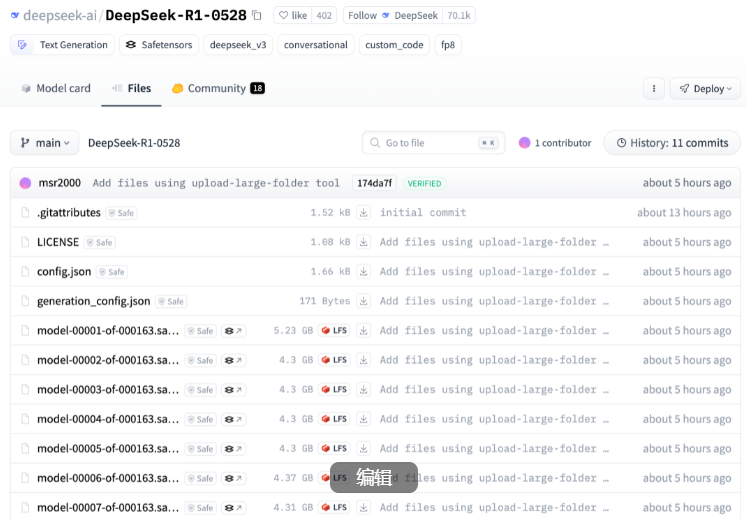This screenshot has height=519, width=746.
Task: Inspect tensors of model-00006 via safetensors icon
Action: [233, 478]
